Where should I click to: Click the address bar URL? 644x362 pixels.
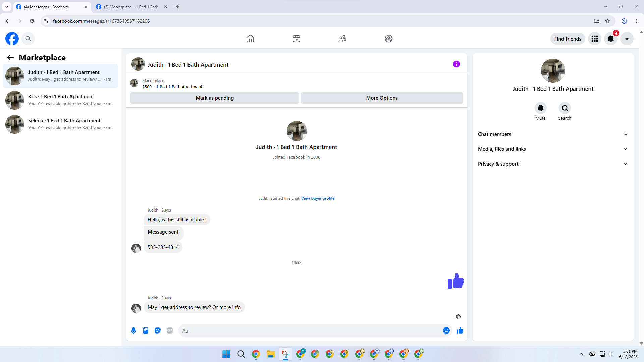101,21
